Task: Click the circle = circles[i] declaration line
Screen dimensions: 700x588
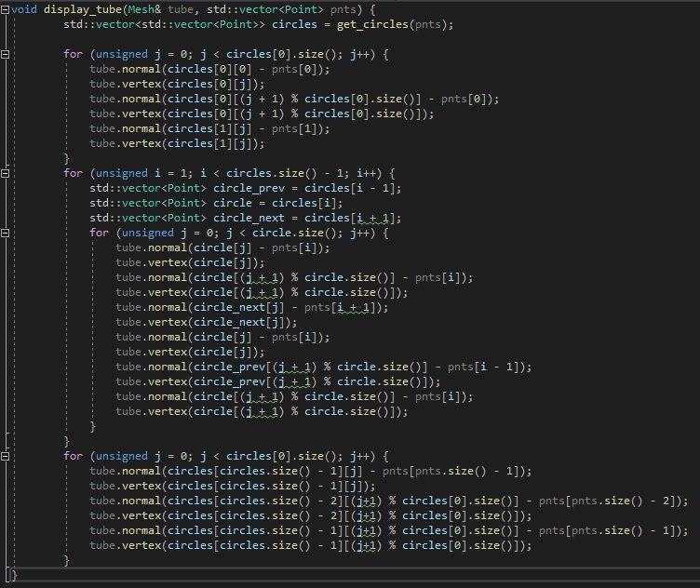Action: tap(216, 203)
